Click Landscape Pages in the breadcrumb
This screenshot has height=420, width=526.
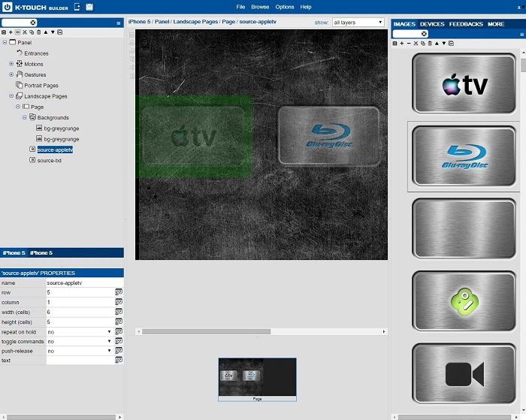pos(195,22)
